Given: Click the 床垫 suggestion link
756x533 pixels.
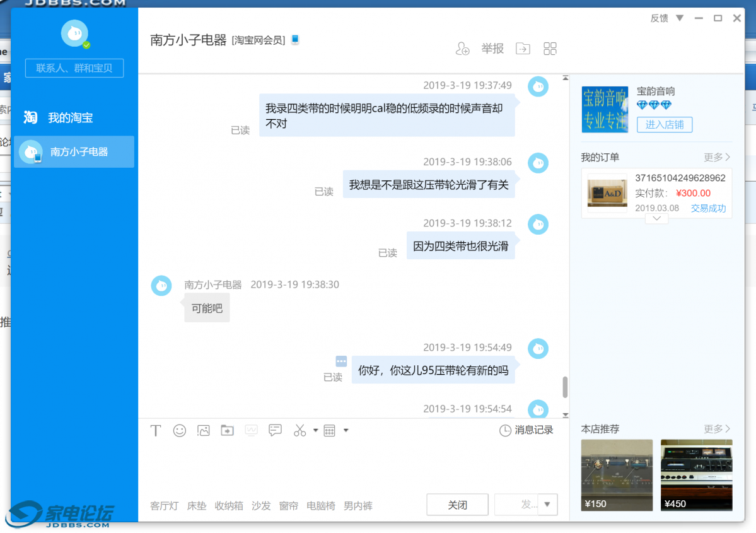Looking at the screenshot, I should click(x=196, y=505).
